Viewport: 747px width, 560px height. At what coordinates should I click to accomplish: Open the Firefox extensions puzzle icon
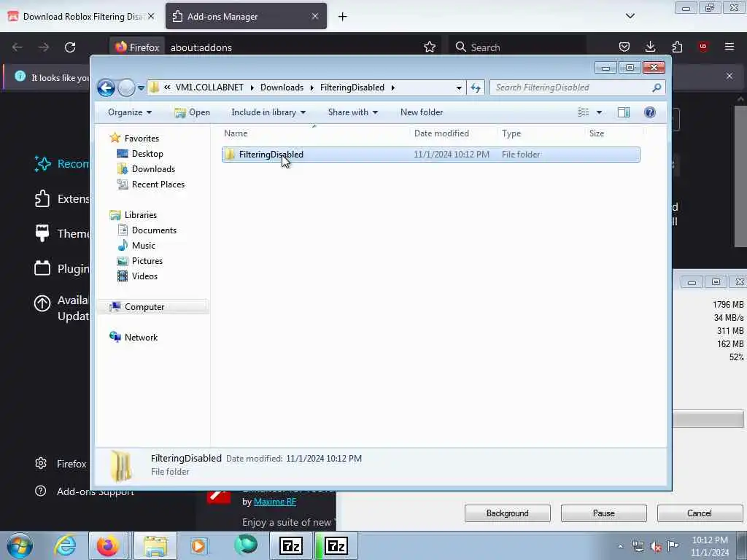coord(677,47)
